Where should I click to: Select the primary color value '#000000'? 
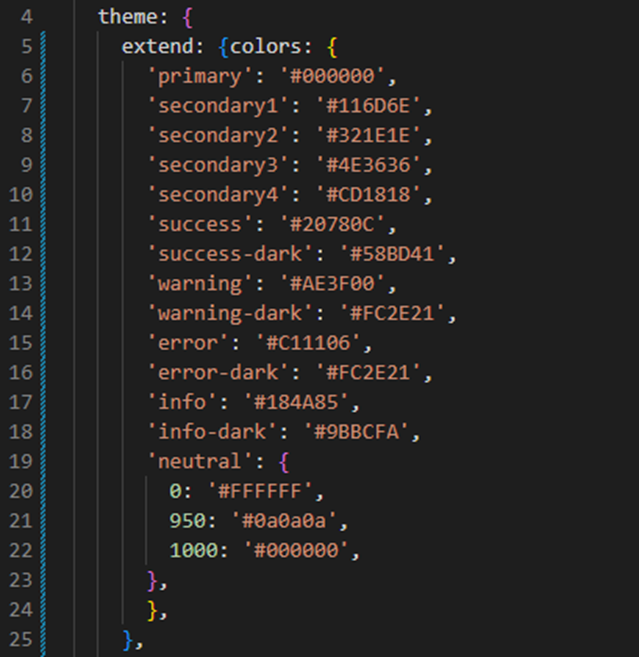pyautogui.click(x=332, y=76)
